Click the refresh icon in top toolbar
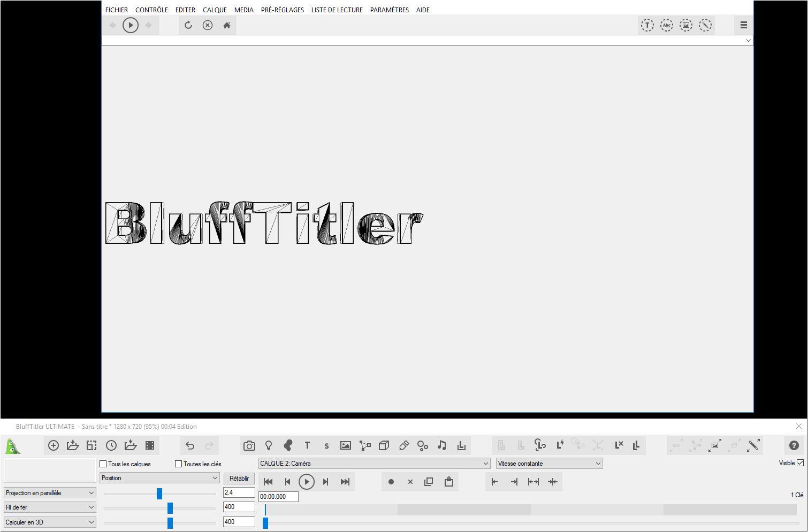Viewport: 808px width, 532px height. coord(188,25)
